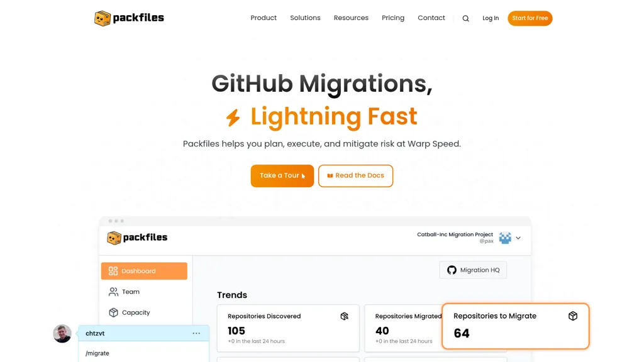This screenshot has width=644, height=362.
Task: Click the Read the Docs button
Action: (356, 176)
